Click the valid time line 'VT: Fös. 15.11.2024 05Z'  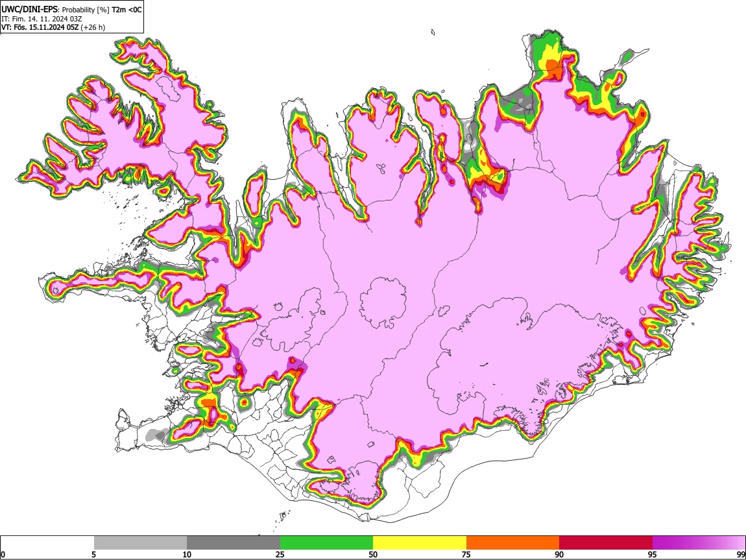tap(40, 27)
